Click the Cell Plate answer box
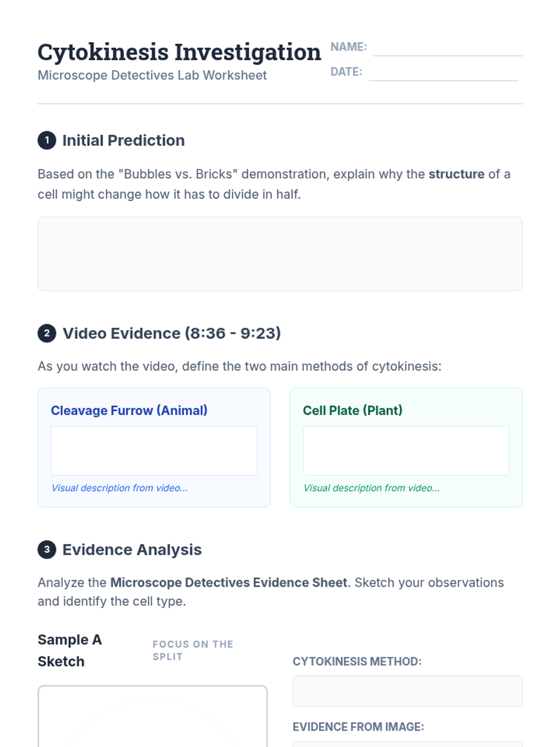The height and width of the screenshot is (747, 560). (406, 451)
